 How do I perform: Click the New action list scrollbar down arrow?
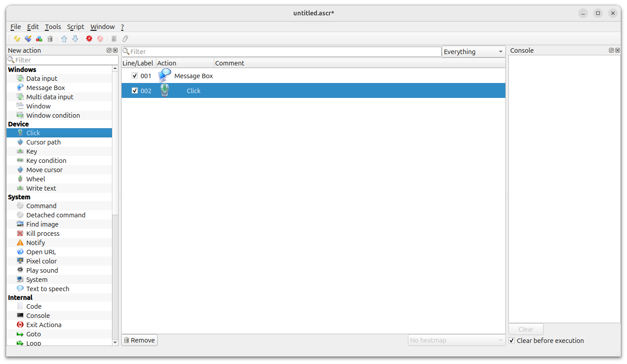[x=115, y=342]
